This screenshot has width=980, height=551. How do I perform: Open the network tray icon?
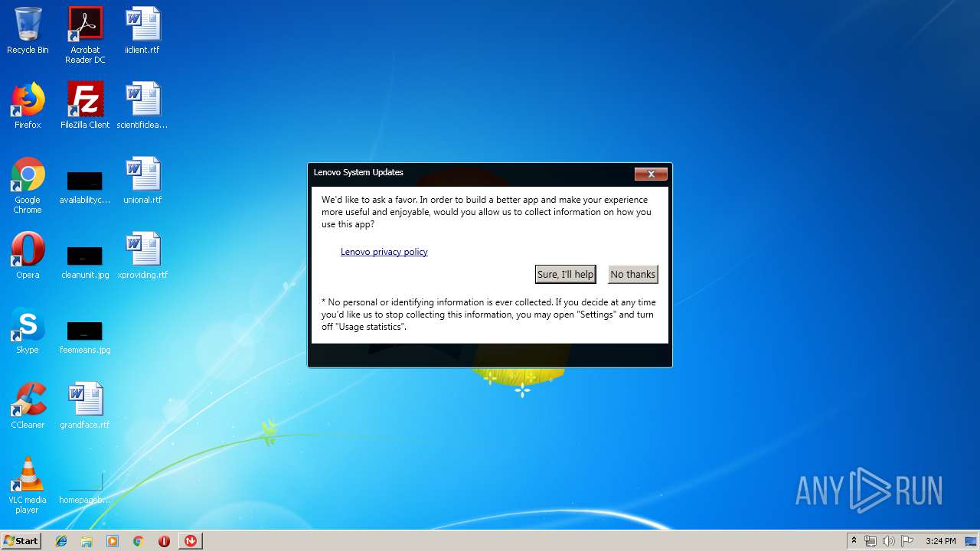[871, 541]
